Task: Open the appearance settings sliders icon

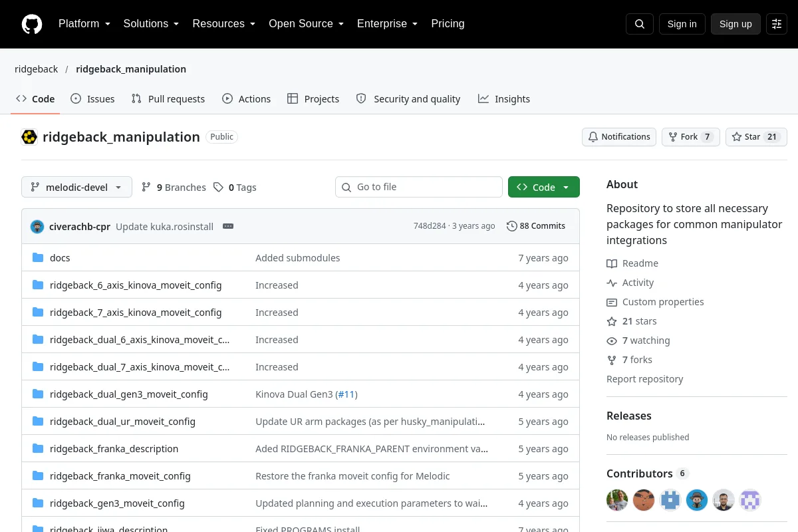Action: click(x=777, y=24)
